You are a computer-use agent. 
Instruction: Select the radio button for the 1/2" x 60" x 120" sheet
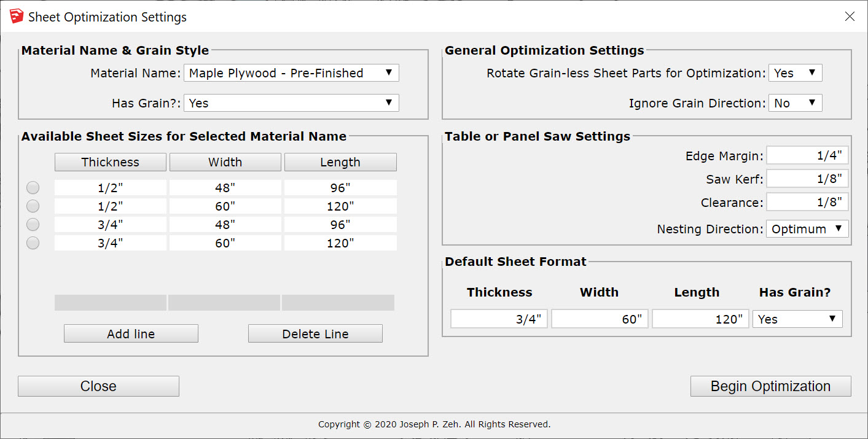coord(33,206)
